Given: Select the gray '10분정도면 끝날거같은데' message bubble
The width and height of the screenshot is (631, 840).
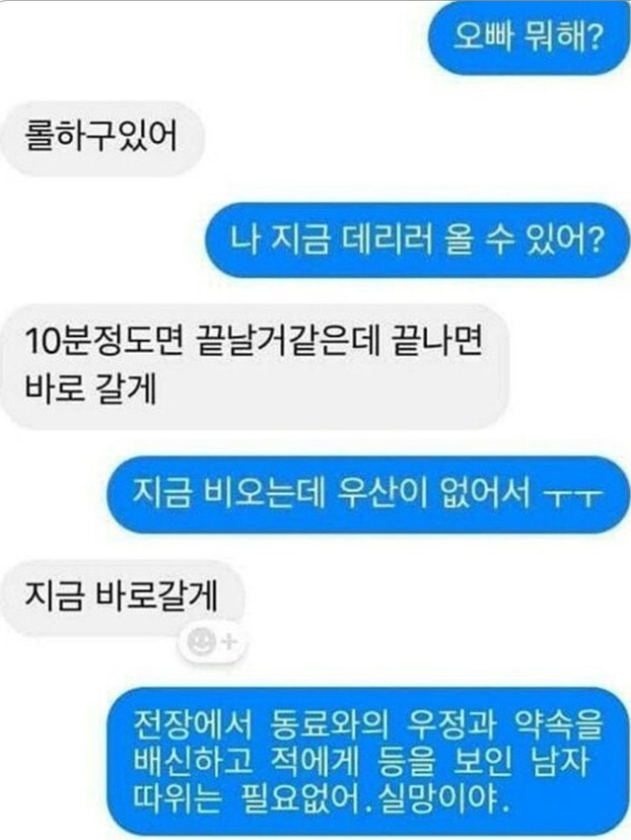Looking at the screenshot, I should [254, 366].
